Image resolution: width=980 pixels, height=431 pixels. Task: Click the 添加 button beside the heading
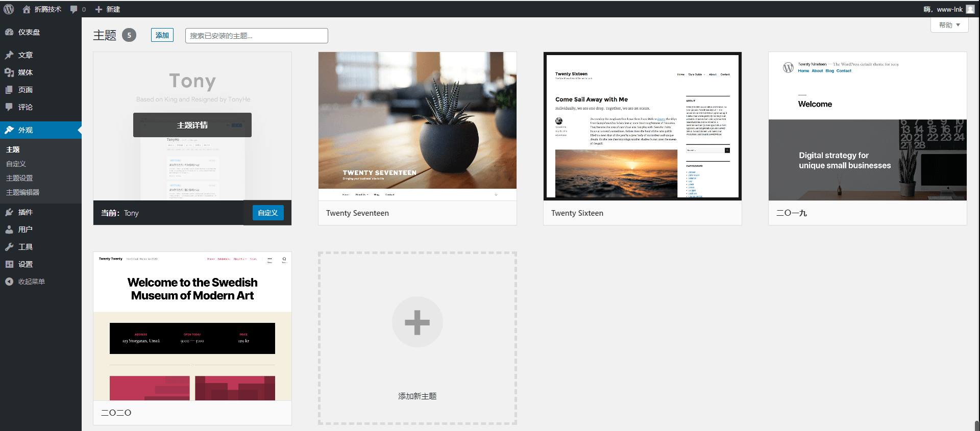point(162,35)
